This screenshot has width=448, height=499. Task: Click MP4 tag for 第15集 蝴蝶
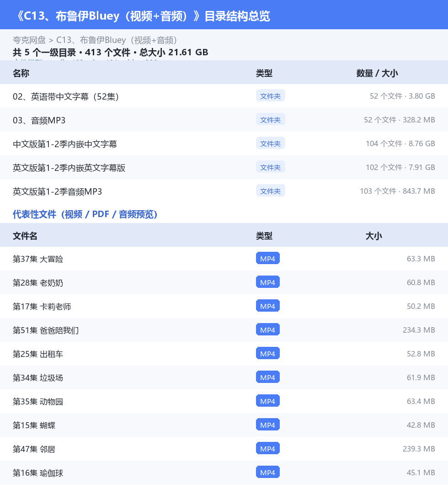268,425
